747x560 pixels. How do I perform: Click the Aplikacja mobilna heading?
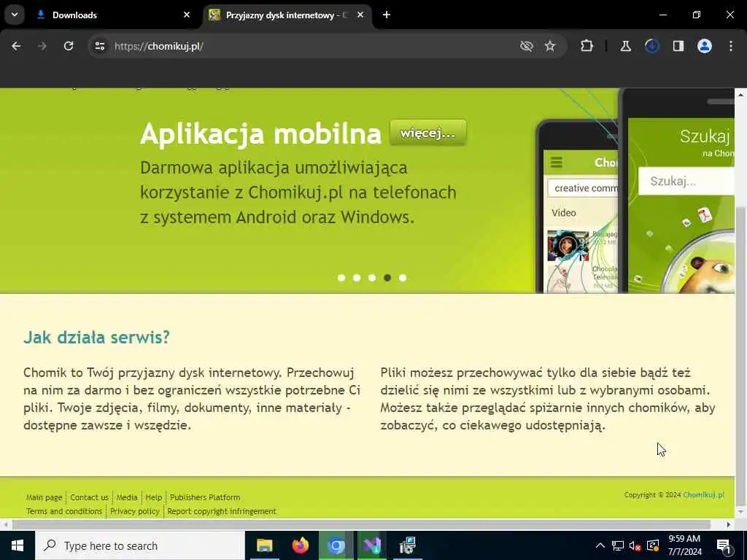click(x=260, y=133)
